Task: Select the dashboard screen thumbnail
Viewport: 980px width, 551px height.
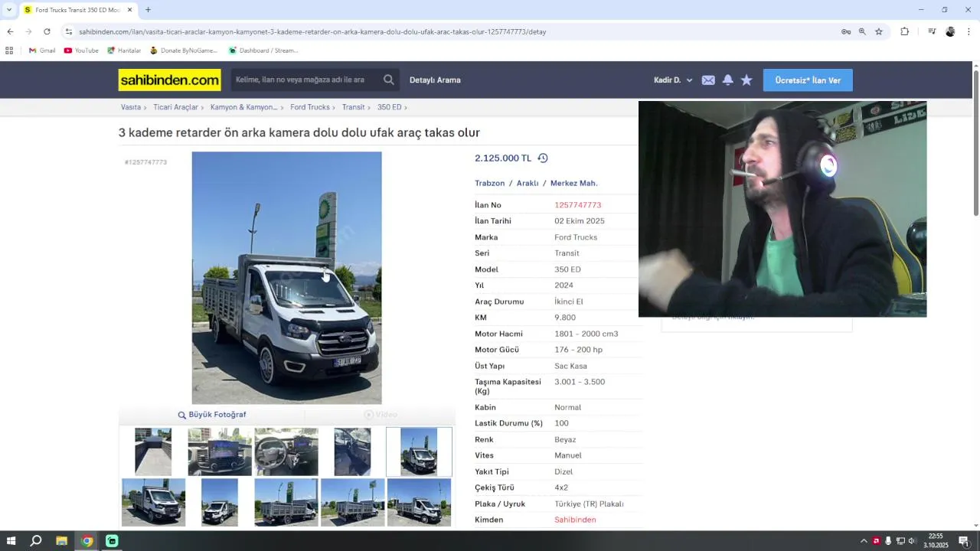Action: click(220, 452)
